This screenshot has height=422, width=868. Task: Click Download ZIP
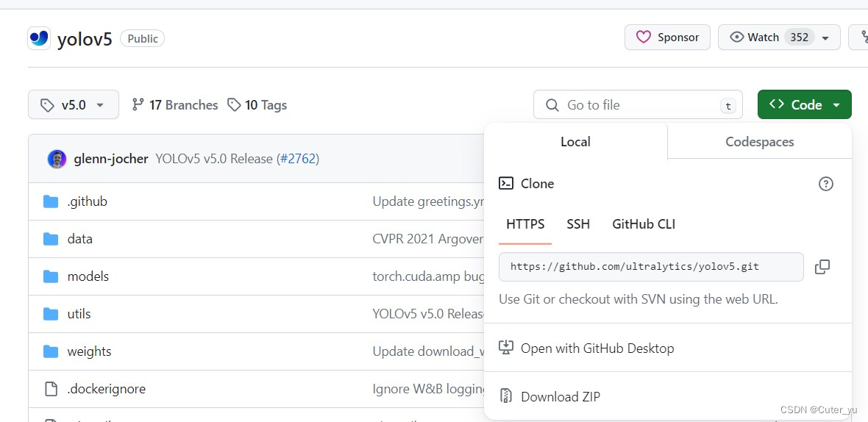(668, 396)
